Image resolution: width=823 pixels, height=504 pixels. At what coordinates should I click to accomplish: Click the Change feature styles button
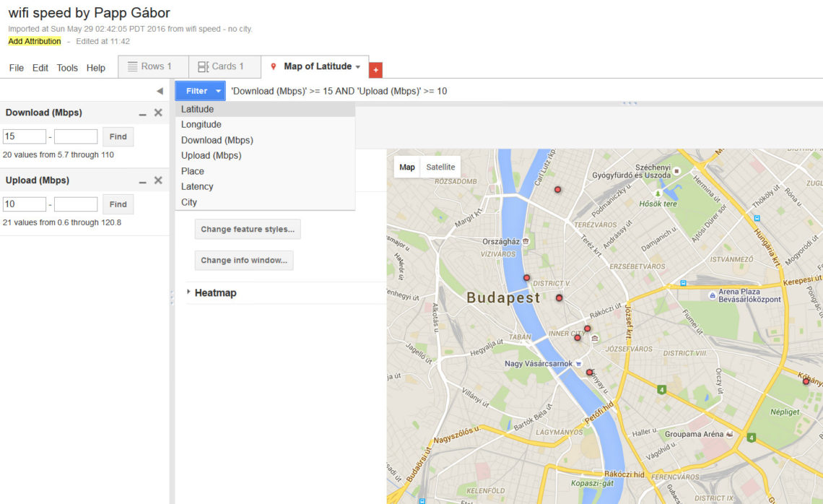click(248, 230)
